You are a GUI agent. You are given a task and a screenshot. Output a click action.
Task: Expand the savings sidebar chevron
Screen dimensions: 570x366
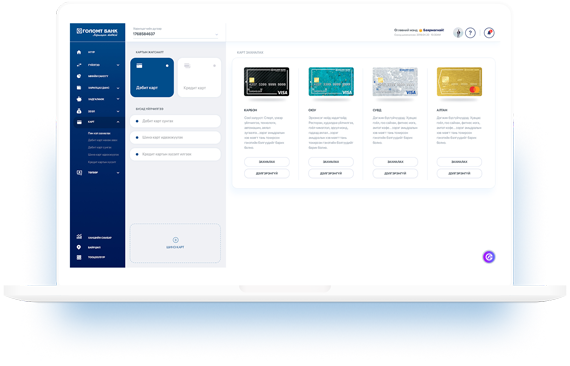click(x=118, y=99)
